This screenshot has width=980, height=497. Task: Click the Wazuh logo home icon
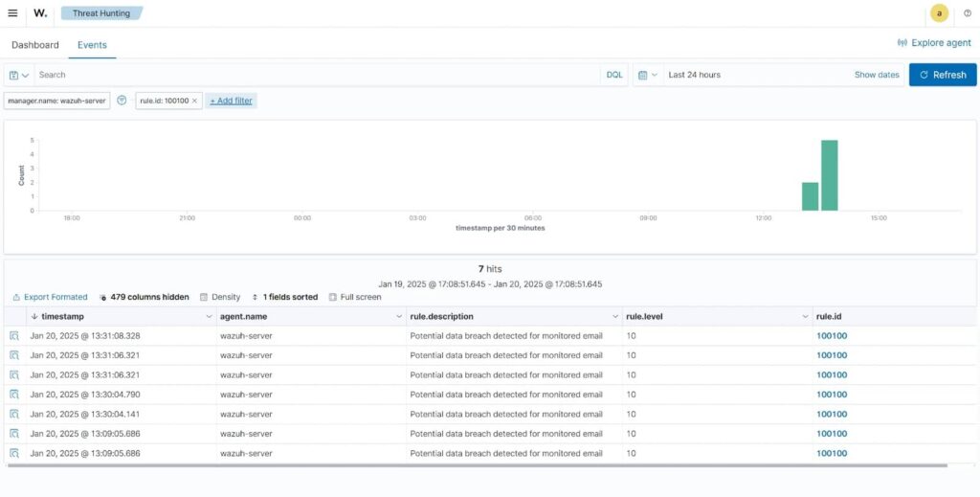tap(40, 13)
